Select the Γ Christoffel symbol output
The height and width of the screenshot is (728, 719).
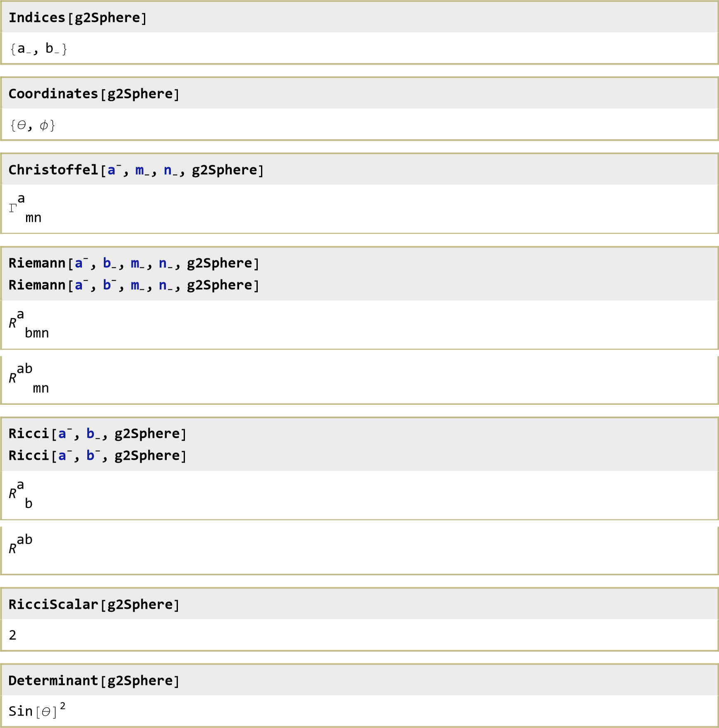click(25, 208)
